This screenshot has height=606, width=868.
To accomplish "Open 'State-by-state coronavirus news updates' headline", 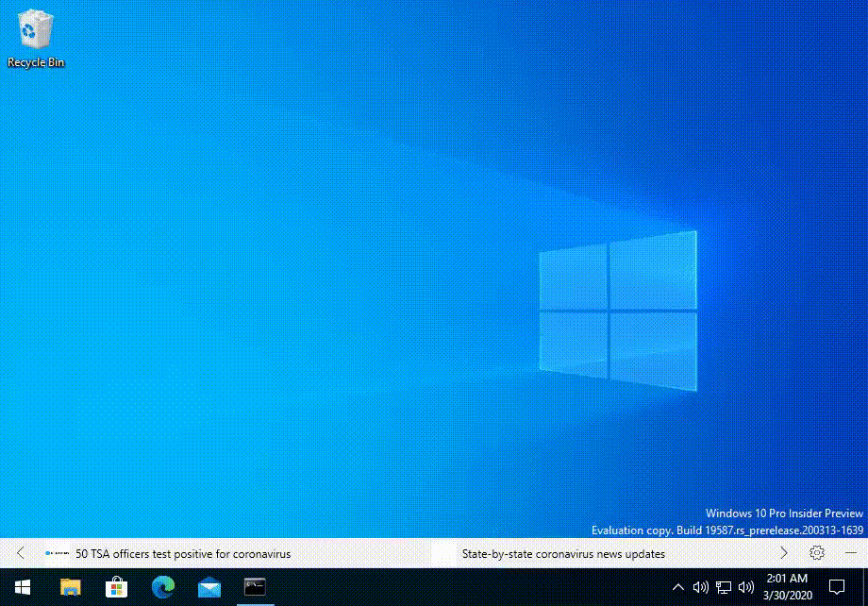I will coord(563,554).
